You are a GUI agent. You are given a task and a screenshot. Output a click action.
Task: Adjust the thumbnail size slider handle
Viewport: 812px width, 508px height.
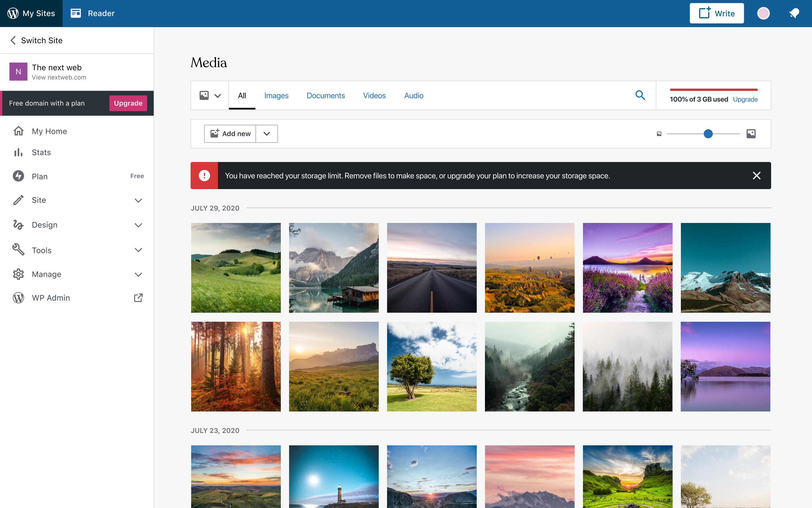(708, 134)
